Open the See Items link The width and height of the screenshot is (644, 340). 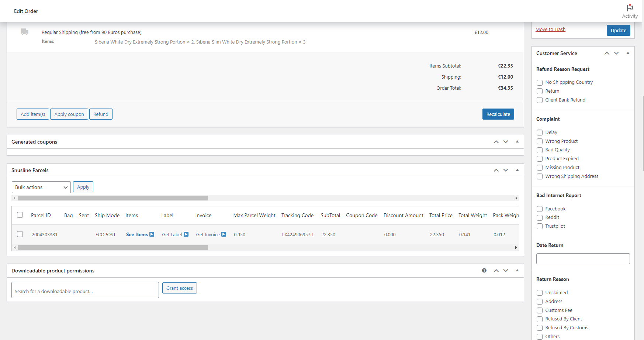click(137, 234)
